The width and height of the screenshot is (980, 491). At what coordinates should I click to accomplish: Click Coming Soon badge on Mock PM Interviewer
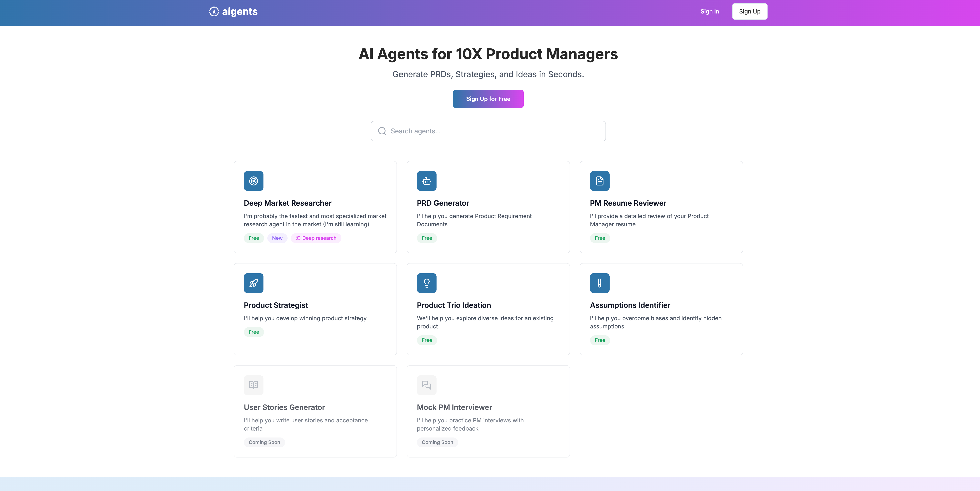click(437, 442)
